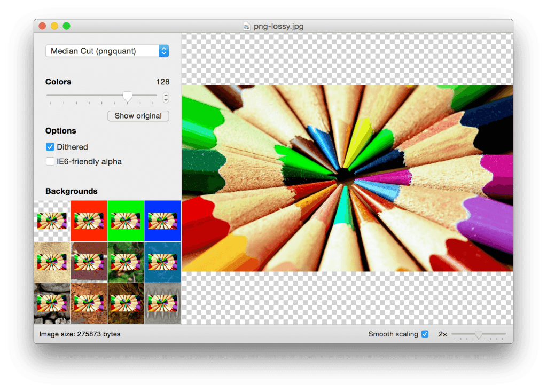547x392 pixels.
Task: Select the teal water texture background
Action: (x=162, y=262)
